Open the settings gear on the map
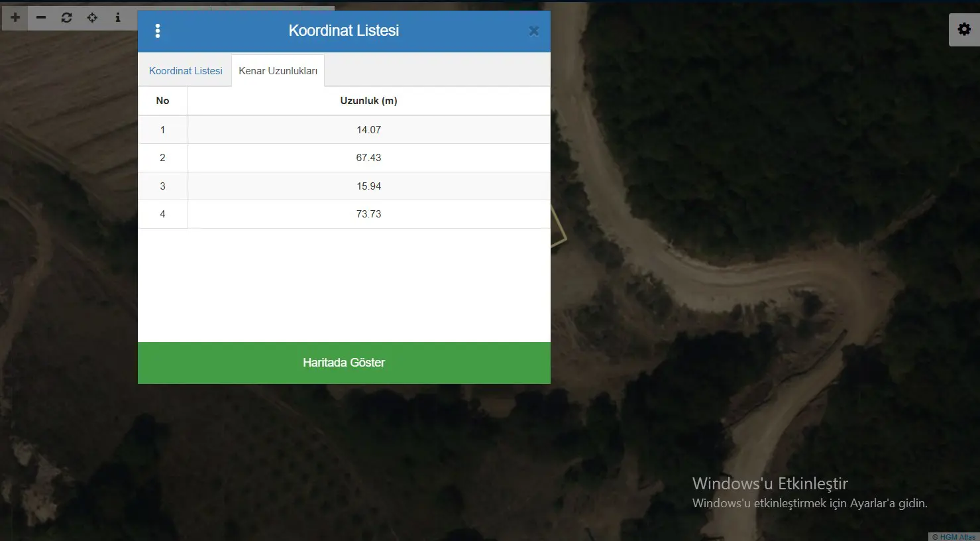980x541 pixels. pos(964,29)
